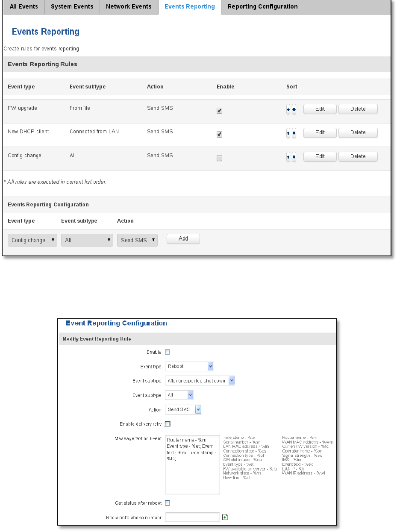Switch to System Events tab

[x=72, y=7]
